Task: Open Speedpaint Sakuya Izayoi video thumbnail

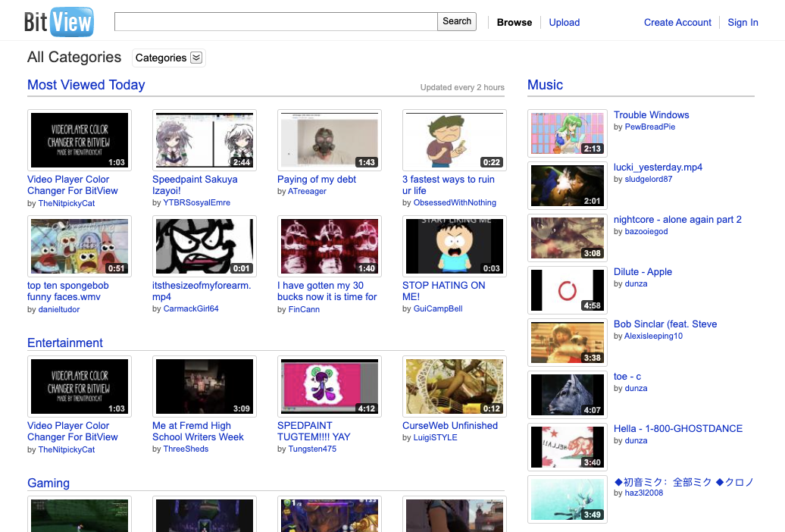Action: pyautogui.click(x=205, y=140)
